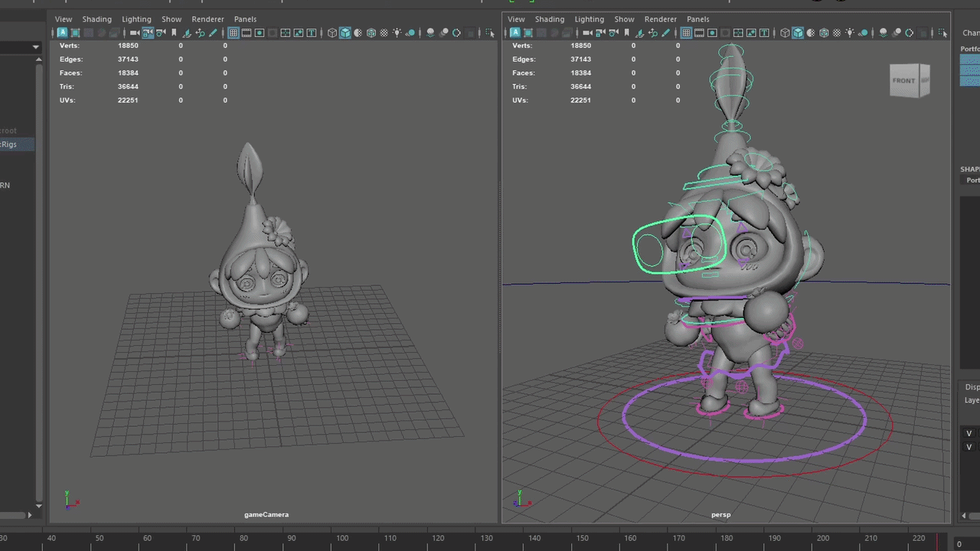Open the Shading menu in the gameCamera panel

pyautogui.click(x=96, y=19)
